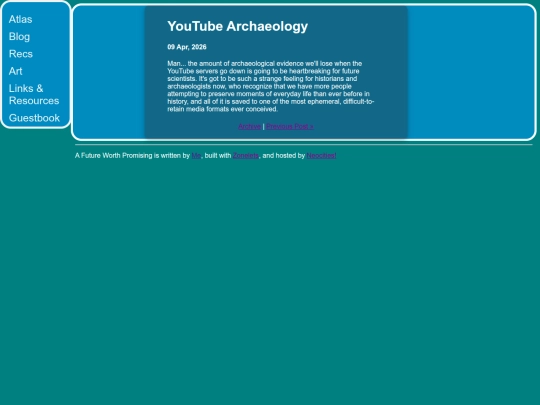Visit the Art section
This screenshot has width=540, height=405.
click(x=15, y=71)
